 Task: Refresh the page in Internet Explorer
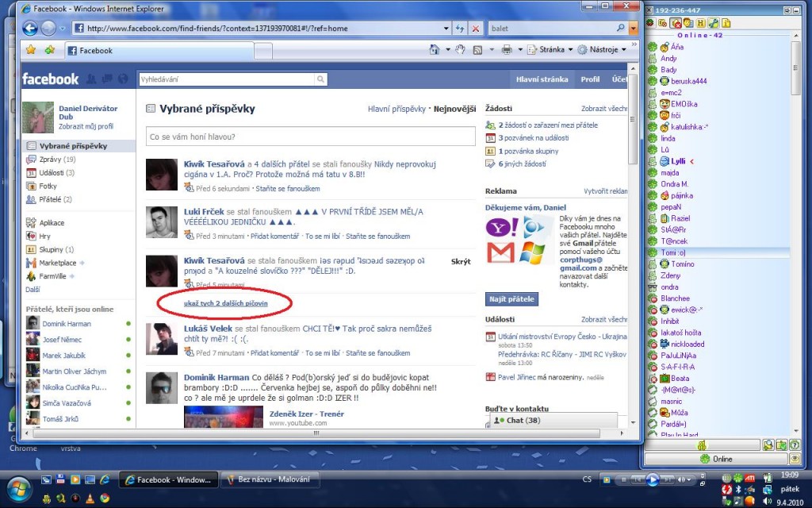[x=459, y=29]
